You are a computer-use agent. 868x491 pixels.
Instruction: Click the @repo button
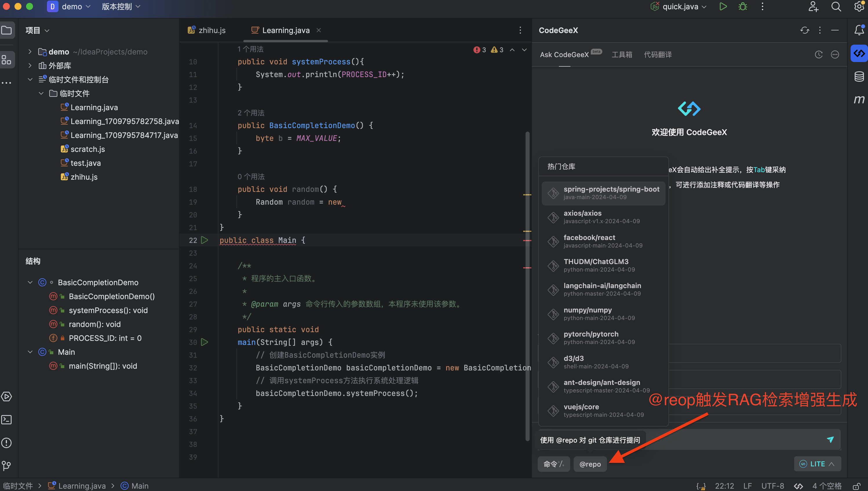click(x=590, y=464)
